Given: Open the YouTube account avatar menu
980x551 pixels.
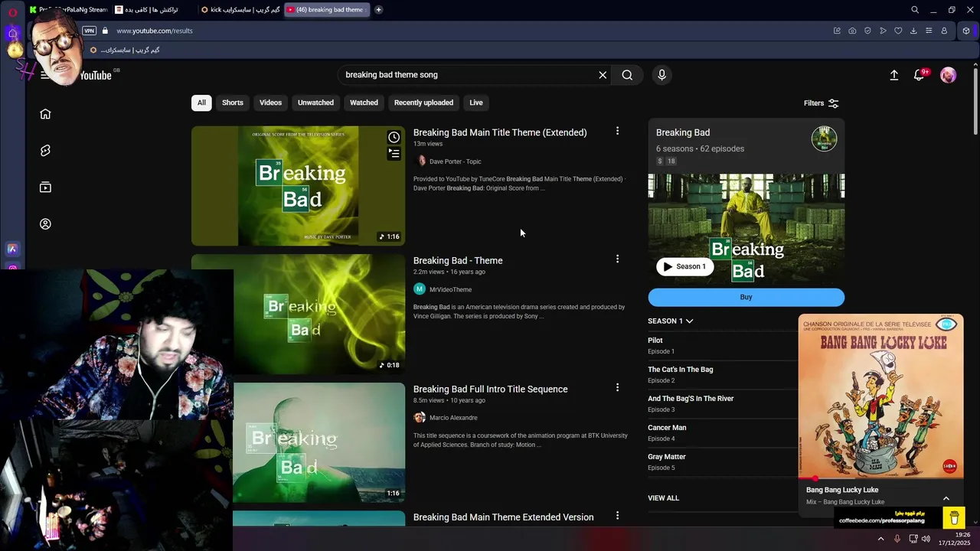Looking at the screenshot, I should point(948,75).
